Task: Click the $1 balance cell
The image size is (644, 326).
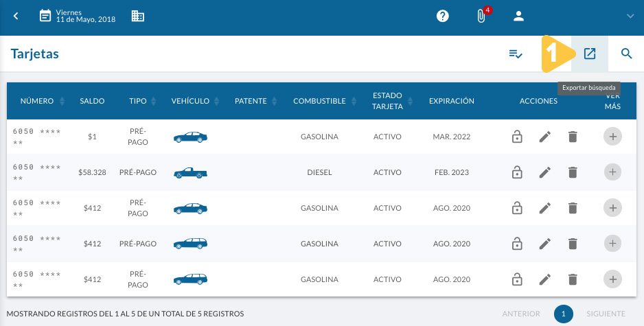Action: [92, 137]
